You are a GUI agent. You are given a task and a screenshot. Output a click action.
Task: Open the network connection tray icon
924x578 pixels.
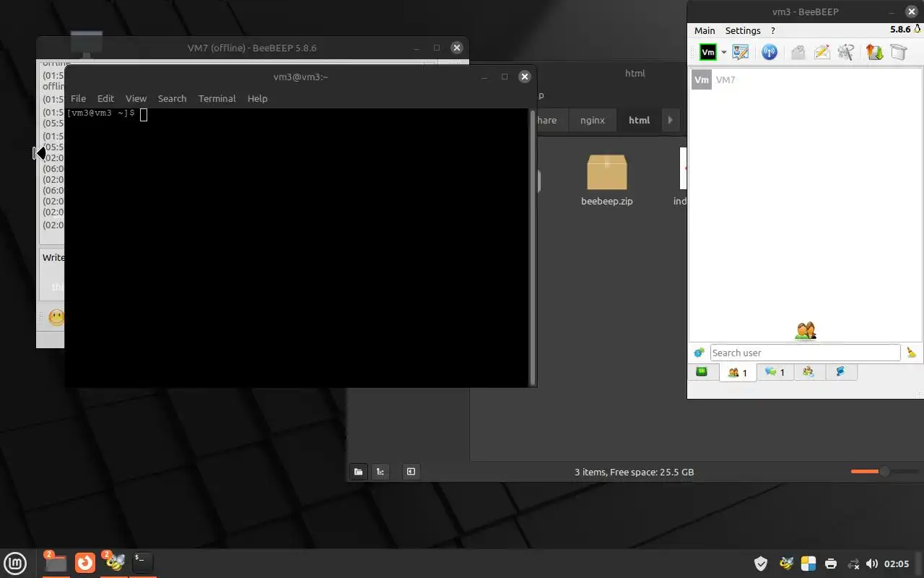853,564
